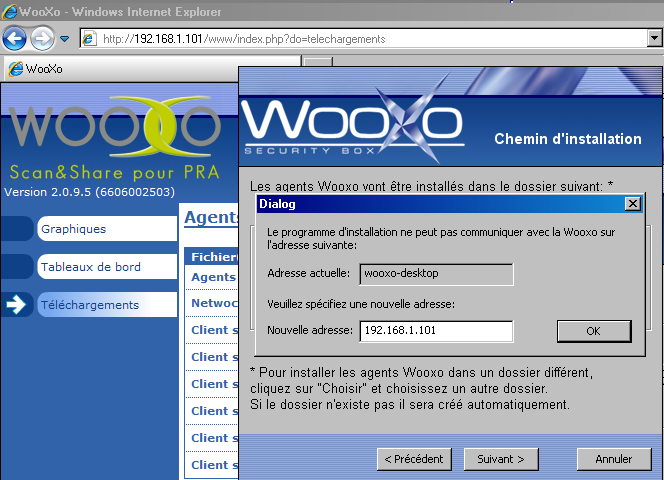
Task: Click the new tab button beside WooXo tab
Action: [318, 62]
